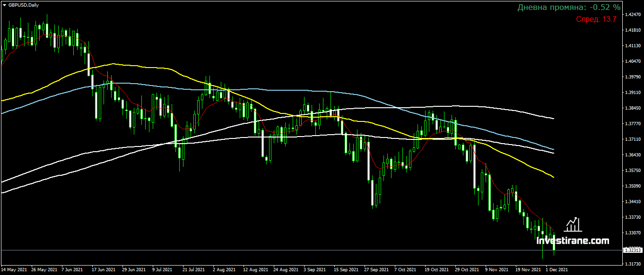The width and height of the screenshot is (644, 275).
Task: Click the 1.31730 price axis label
Action: [x=632, y=264]
